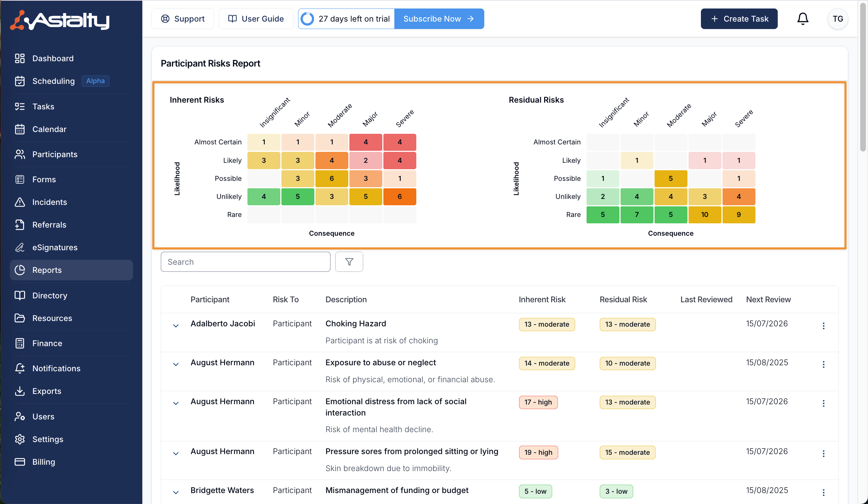Open the Finance sidebar item
The image size is (868, 504).
(x=47, y=343)
